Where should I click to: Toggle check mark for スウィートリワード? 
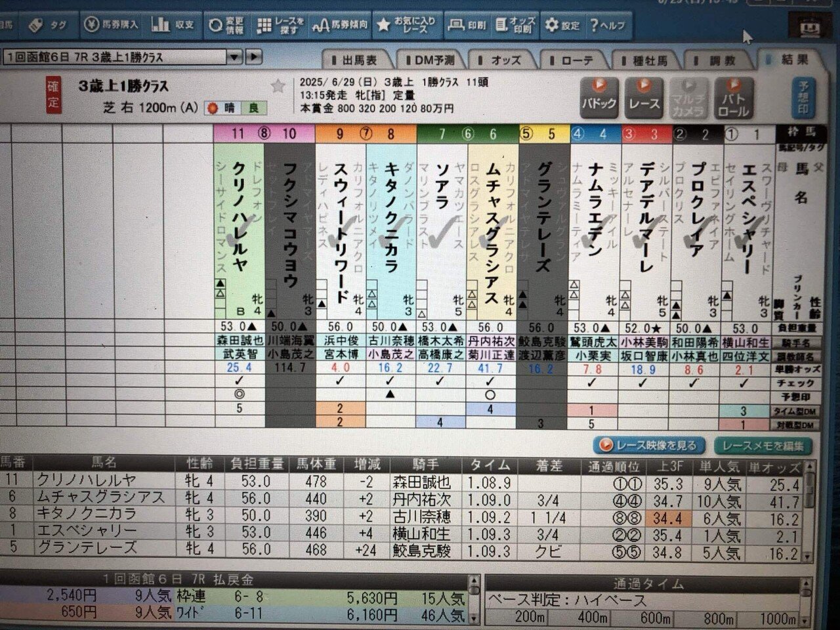pos(340,382)
